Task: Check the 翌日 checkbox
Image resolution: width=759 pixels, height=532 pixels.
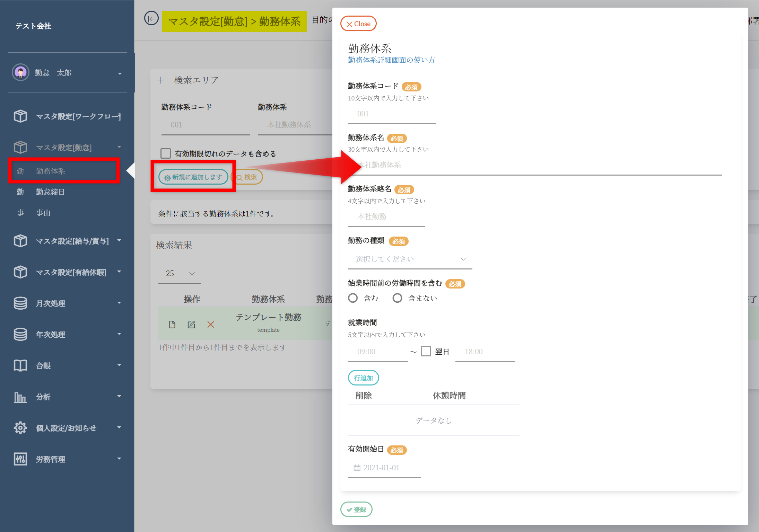Action: click(x=426, y=352)
